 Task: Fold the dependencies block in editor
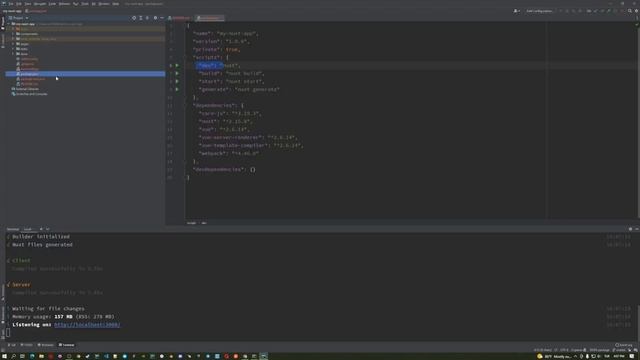[x=184, y=105]
